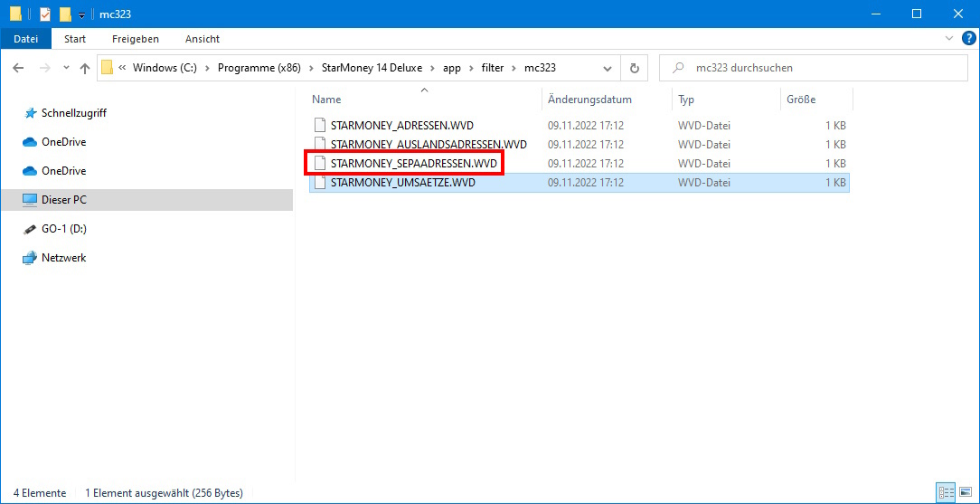The height and width of the screenshot is (504, 980).
Task: Click the 1 KB size of STARMONEY_AUSLANDSADRESSEN.WVD
Action: point(835,145)
